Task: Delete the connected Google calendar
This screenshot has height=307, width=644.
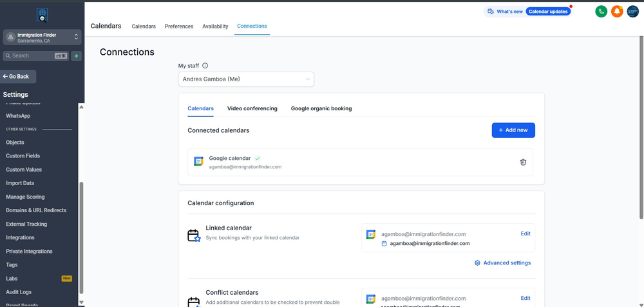Action: (x=523, y=162)
